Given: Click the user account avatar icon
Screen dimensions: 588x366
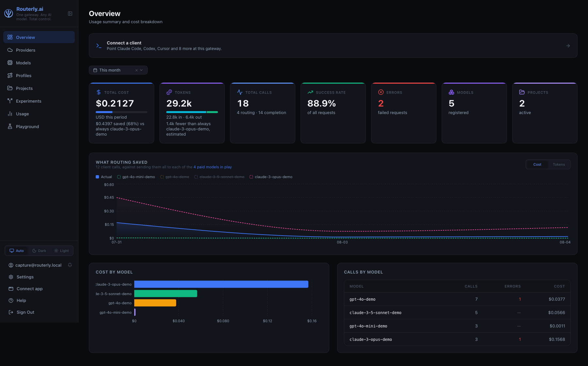Looking at the screenshot, I should coord(11,265).
